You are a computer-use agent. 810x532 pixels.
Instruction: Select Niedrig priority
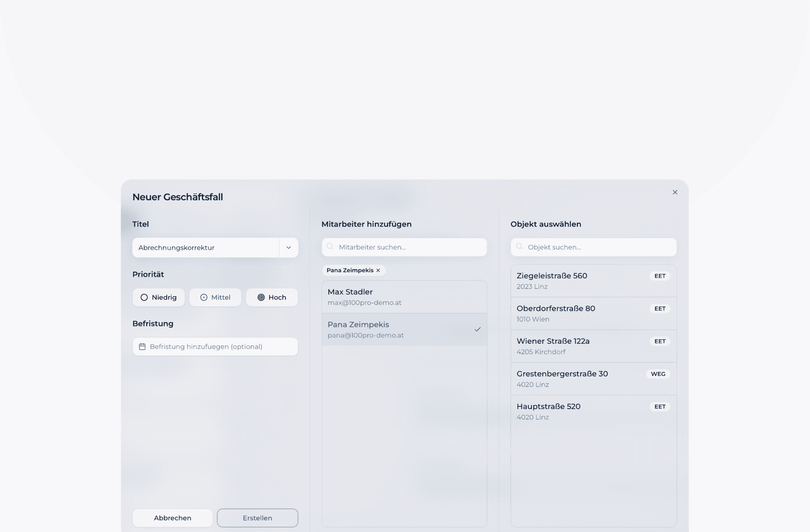point(159,297)
